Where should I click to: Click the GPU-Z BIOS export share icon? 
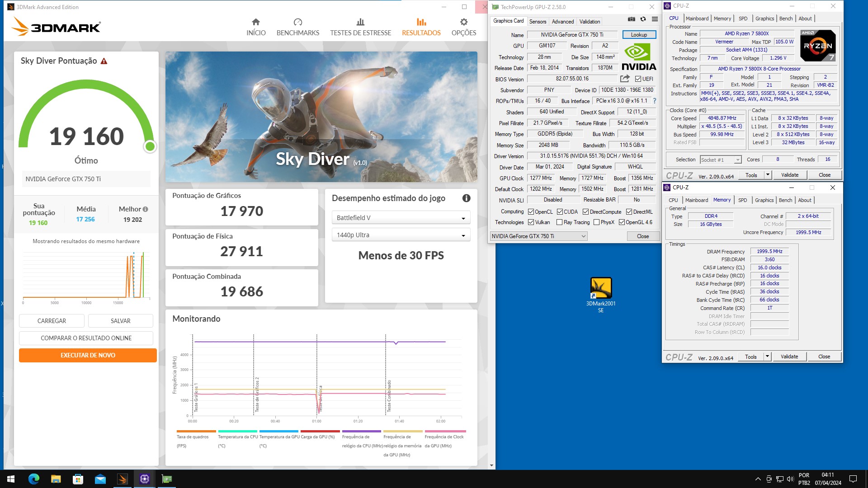pos(625,79)
